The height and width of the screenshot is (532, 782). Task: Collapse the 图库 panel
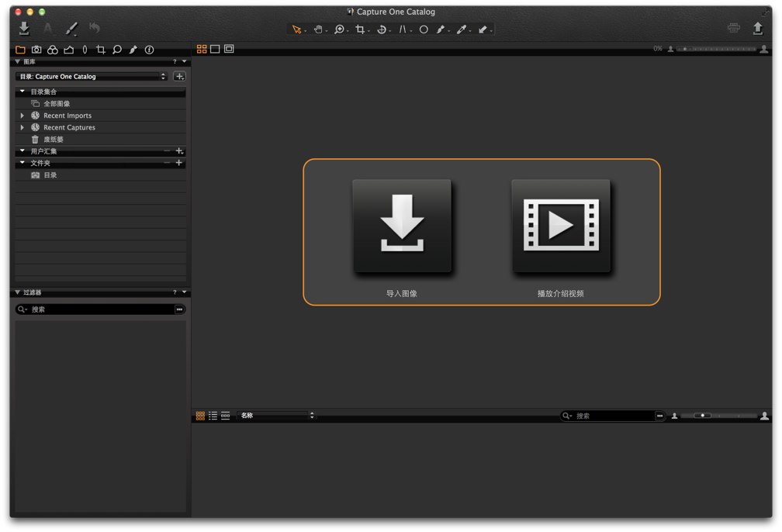tap(17, 61)
